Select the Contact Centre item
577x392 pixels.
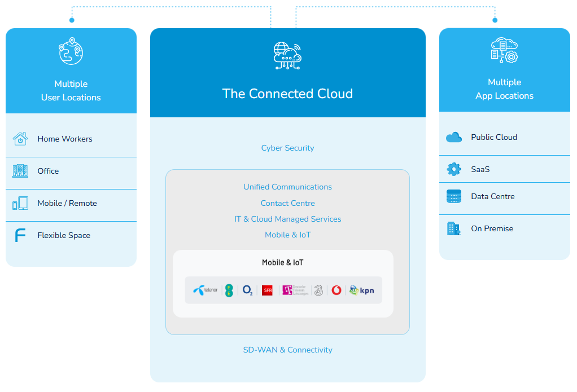pyautogui.click(x=287, y=203)
